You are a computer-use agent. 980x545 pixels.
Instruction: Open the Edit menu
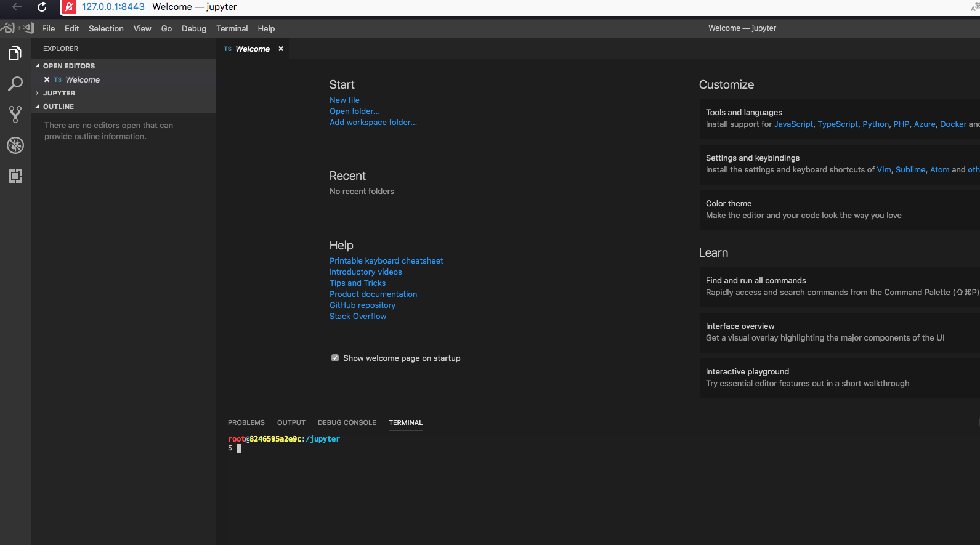pyautogui.click(x=71, y=28)
